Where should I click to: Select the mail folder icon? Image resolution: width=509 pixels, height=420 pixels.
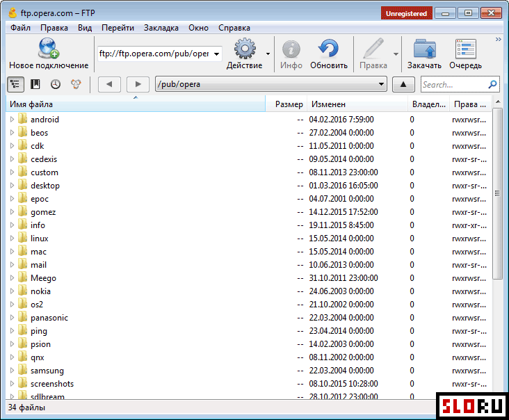(22, 264)
